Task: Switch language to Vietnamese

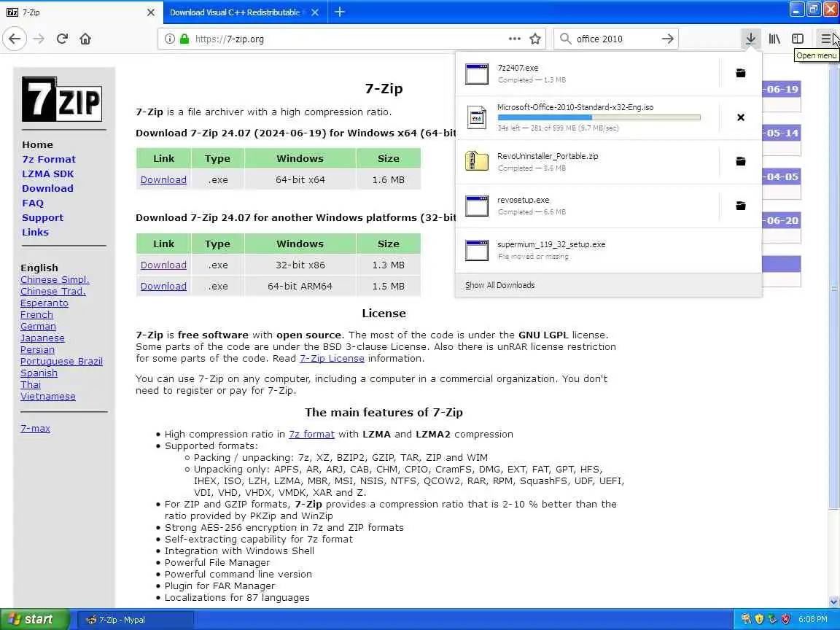Action: (x=47, y=397)
